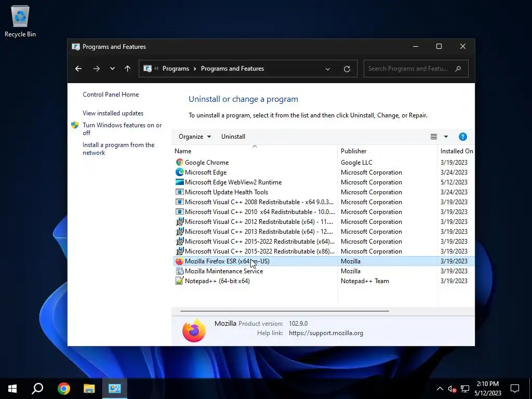
Task: Open taskbar Search
Action: pos(37,389)
